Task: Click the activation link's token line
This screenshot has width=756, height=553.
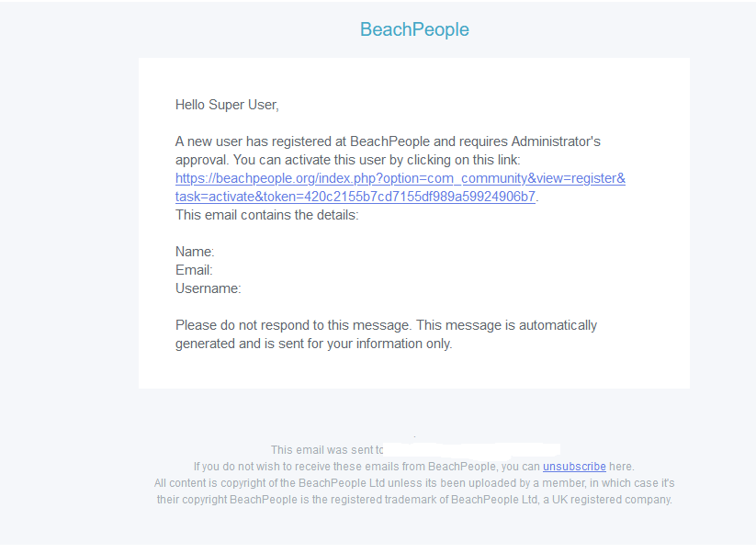Action: [355, 197]
